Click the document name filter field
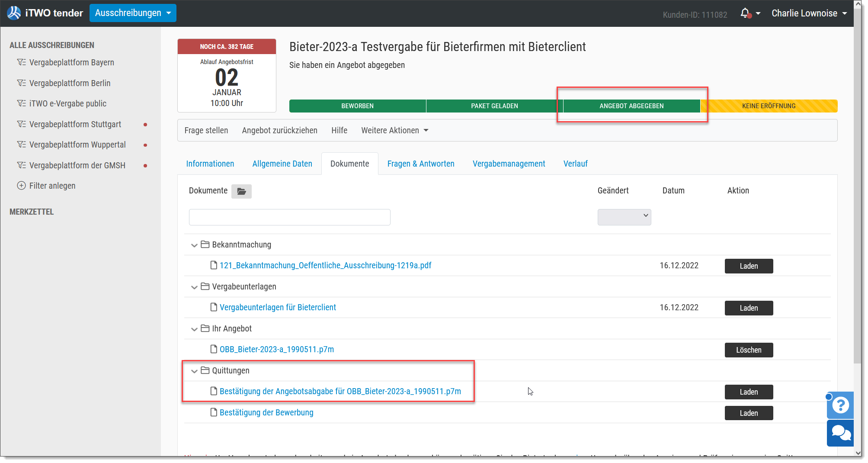 [x=290, y=217]
